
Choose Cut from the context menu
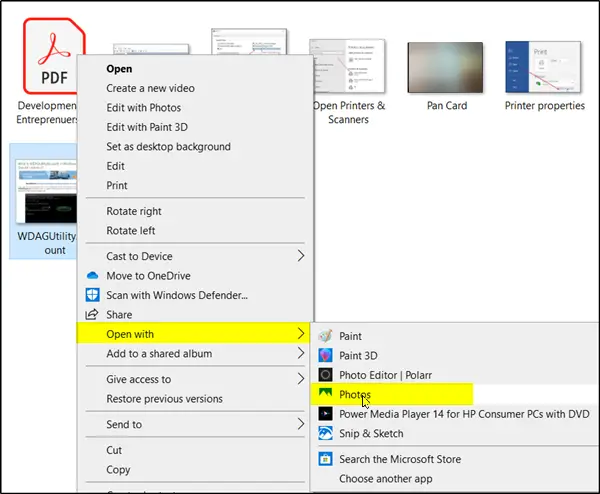(195, 450)
